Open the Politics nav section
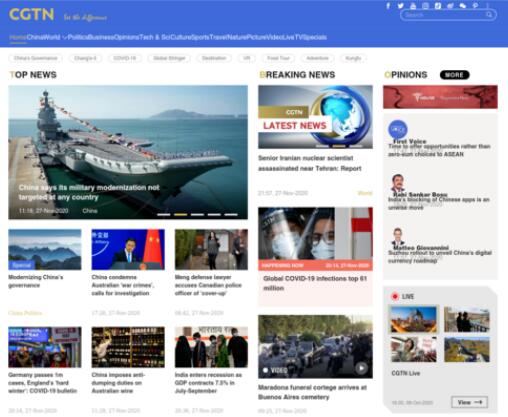This screenshot has width=508, height=417. pyautogui.click(x=78, y=37)
